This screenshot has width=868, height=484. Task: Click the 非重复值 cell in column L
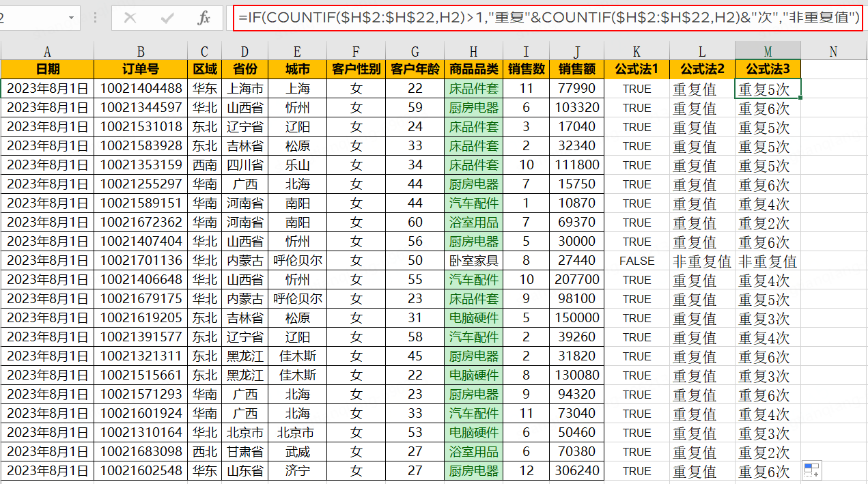coord(702,261)
